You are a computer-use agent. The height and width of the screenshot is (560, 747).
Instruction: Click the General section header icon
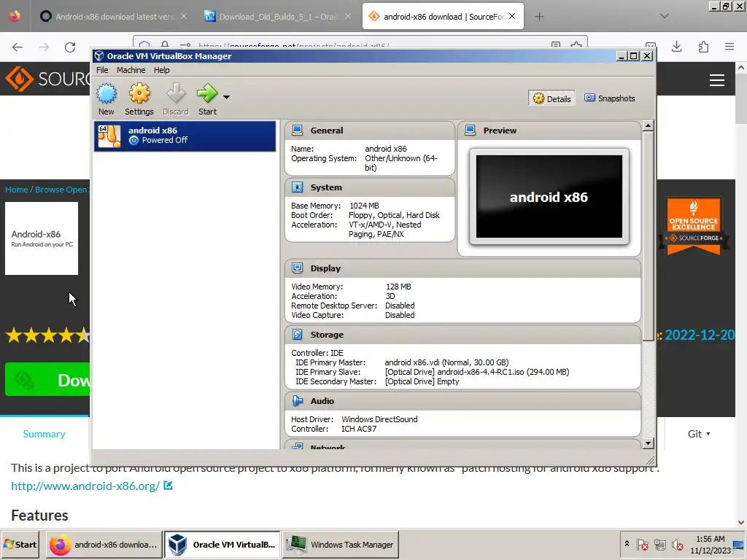click(298, 130)
